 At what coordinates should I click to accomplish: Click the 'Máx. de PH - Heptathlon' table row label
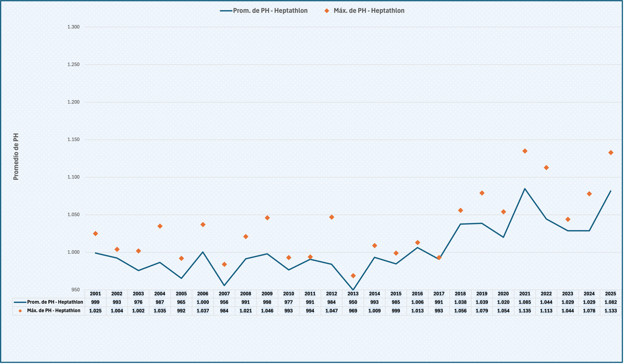tap(54, 311)
